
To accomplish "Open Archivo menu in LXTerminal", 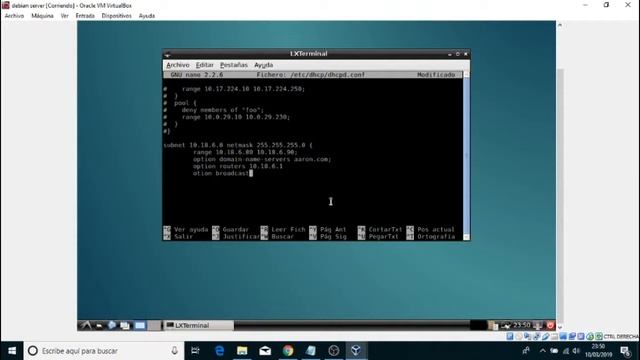I will [x=178, y=65].
